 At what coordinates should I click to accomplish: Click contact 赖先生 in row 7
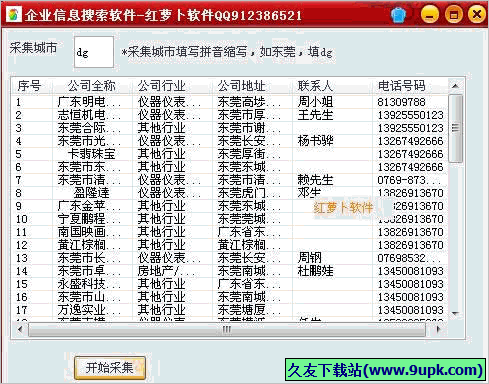point(315,180)
